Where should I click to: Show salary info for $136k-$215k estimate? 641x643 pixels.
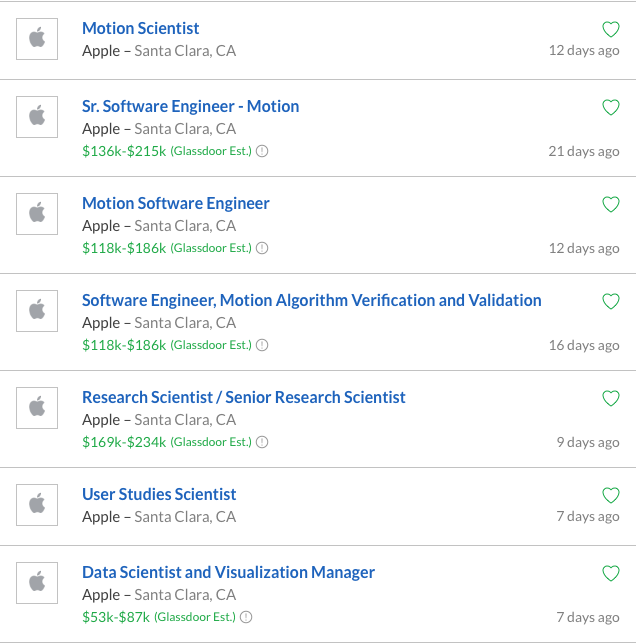262,151
